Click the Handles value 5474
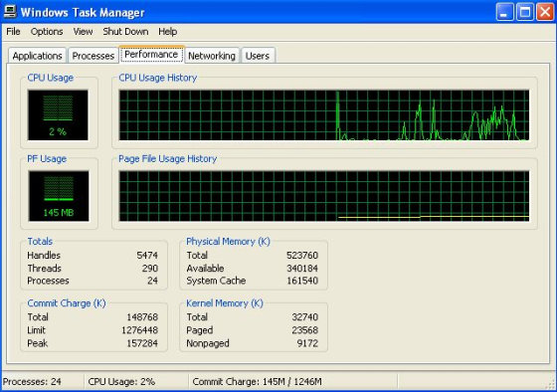This screenshot has height=392, width=557. tap(147, 255)
